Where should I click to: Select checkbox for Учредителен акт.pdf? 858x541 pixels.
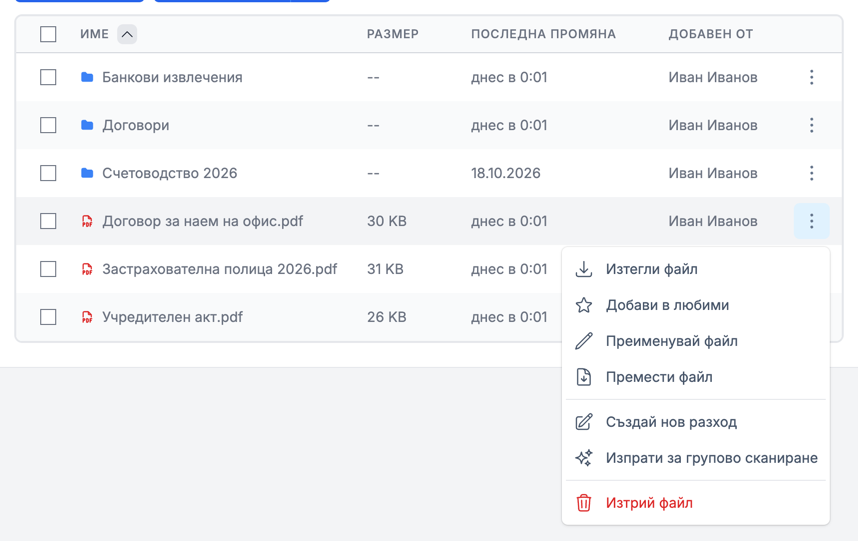pyautogui.click(x=48, y=317)
